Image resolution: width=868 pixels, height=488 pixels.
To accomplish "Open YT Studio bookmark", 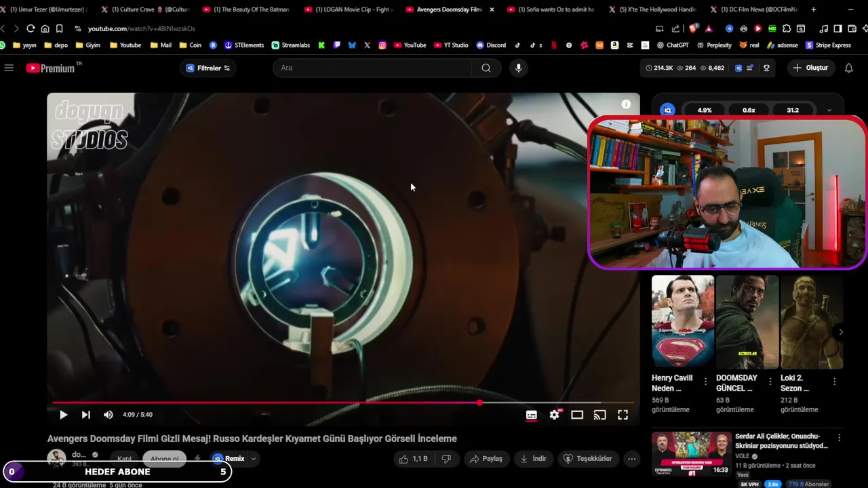I will (451, 45).
